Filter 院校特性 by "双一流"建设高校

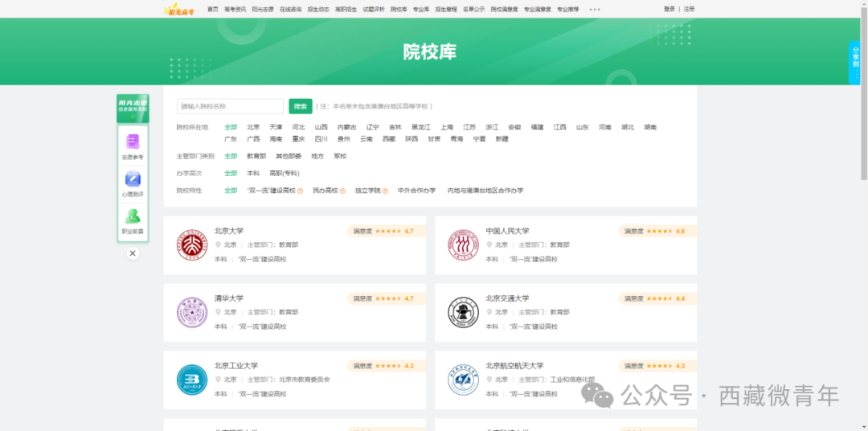(272, 191)
